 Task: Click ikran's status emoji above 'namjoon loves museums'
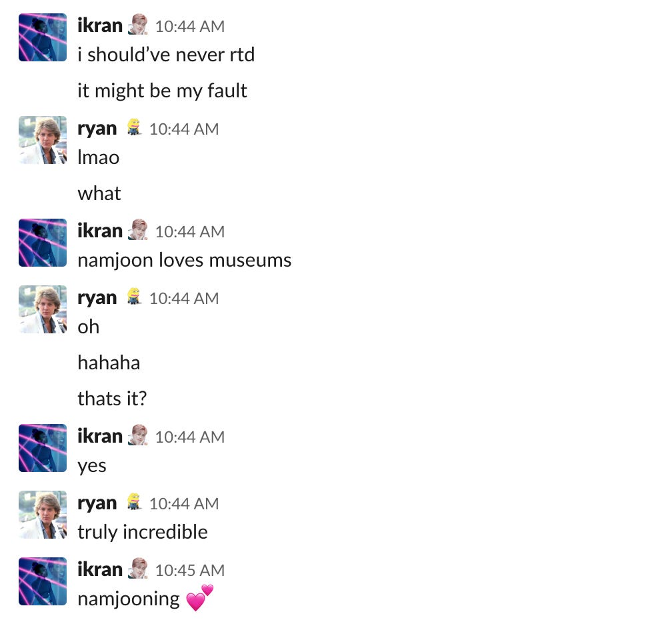click(x=138, y=230)
